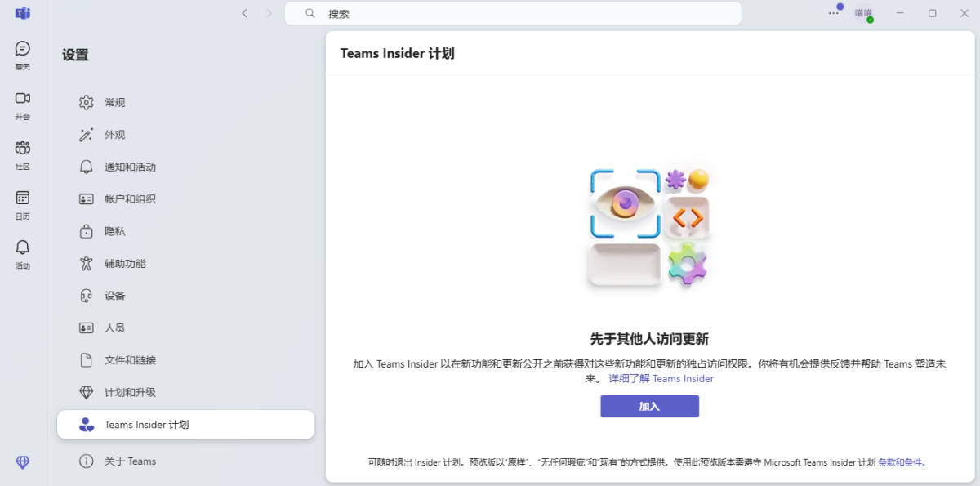Click the headset icon next to 设备
This screenshot has height=486, width=980.
coord(87,296)
